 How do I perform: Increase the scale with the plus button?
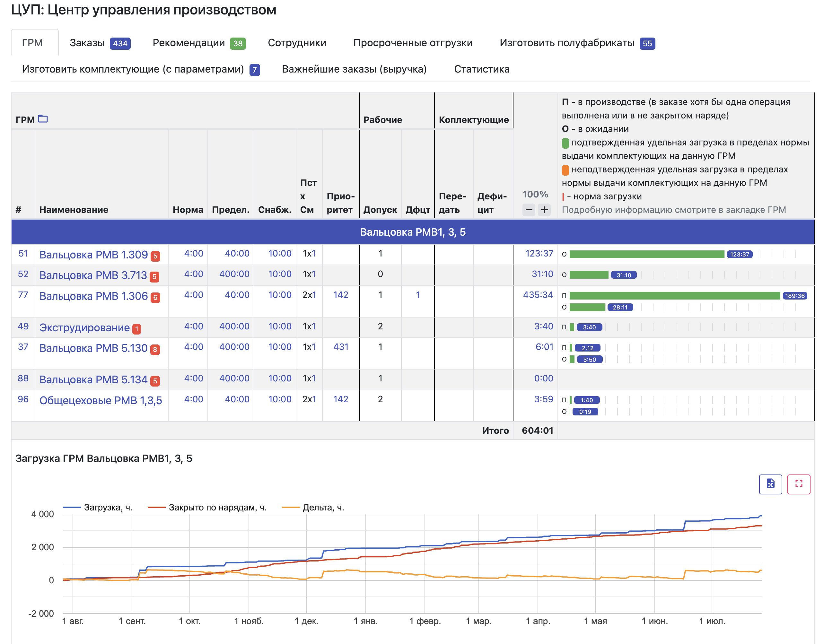click(x=544, y=210)
